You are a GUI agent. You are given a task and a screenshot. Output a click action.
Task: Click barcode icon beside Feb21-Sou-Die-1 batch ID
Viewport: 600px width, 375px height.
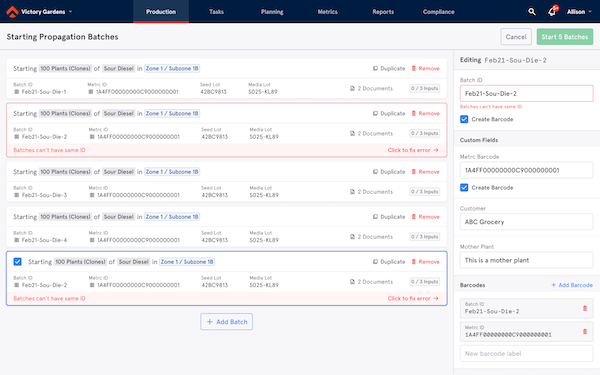pos(16,92)
